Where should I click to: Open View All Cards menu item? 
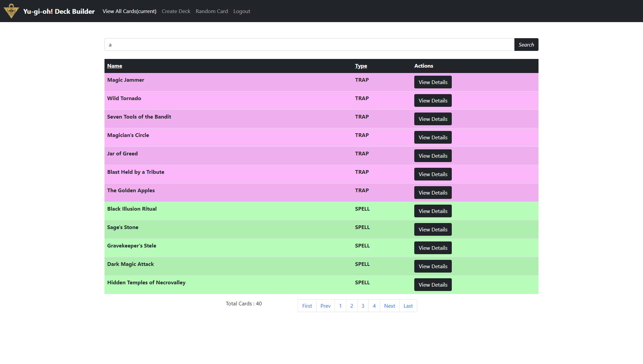(x=129, y=11)
